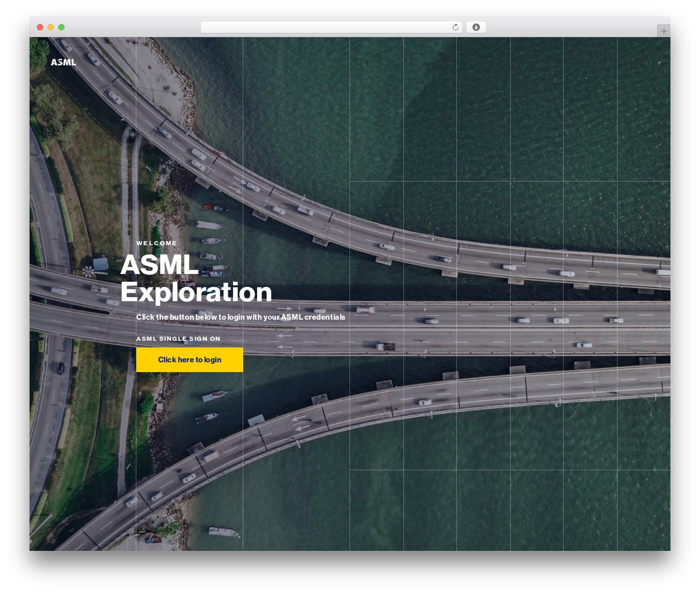Minimize the window with the yellow button
Viewport: 700px width, 593px height.
click(50, 27)
